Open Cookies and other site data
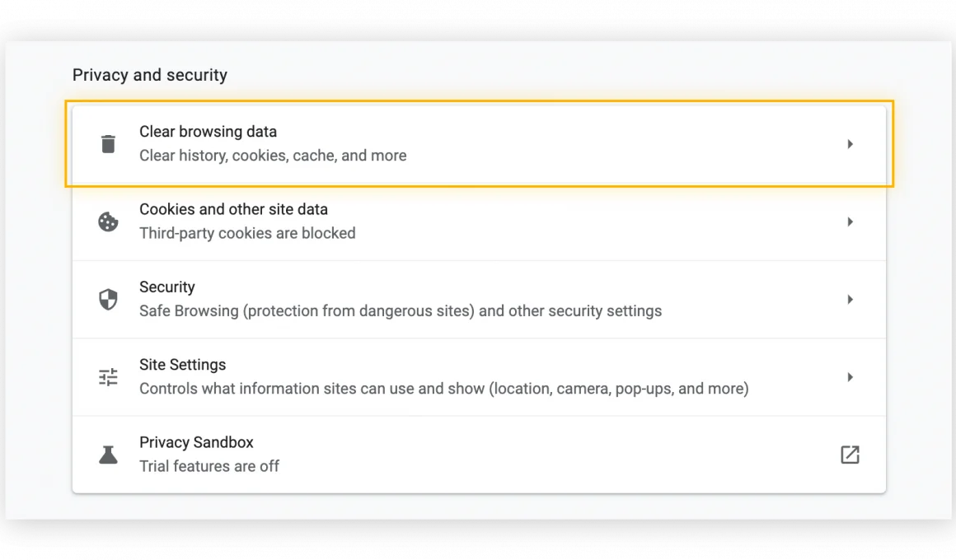The width and height of the screenshot is (956, 560). pos(233,209)
